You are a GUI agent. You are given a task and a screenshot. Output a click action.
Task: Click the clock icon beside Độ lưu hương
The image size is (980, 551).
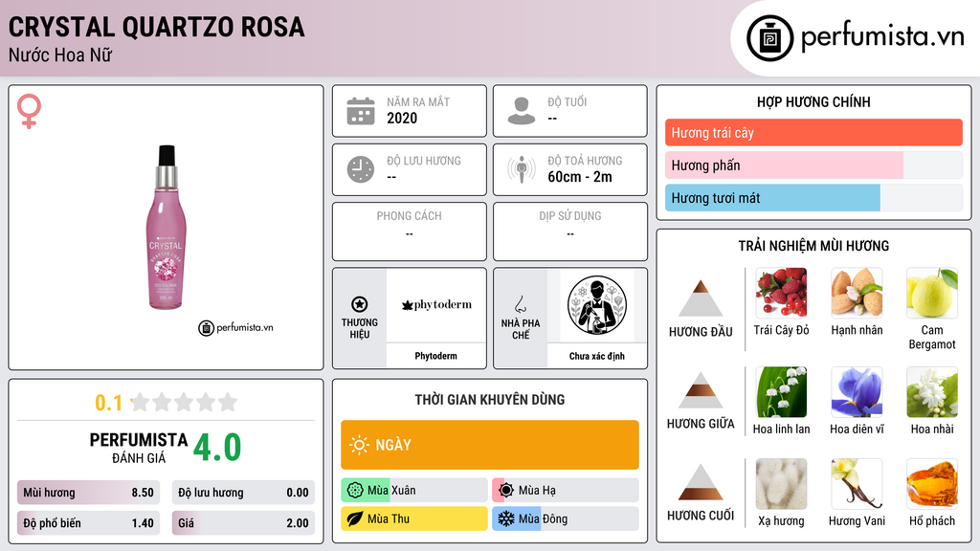click(x=361, y=169)
